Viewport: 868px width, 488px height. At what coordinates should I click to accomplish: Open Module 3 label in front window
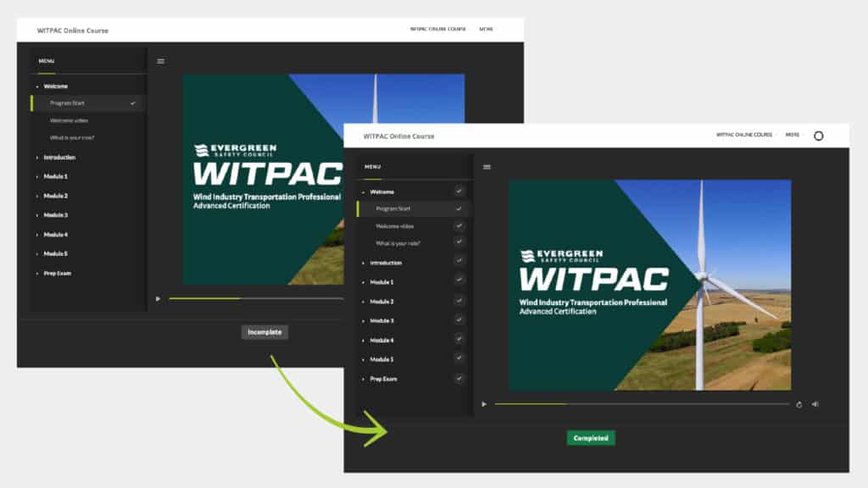(381, 321)
